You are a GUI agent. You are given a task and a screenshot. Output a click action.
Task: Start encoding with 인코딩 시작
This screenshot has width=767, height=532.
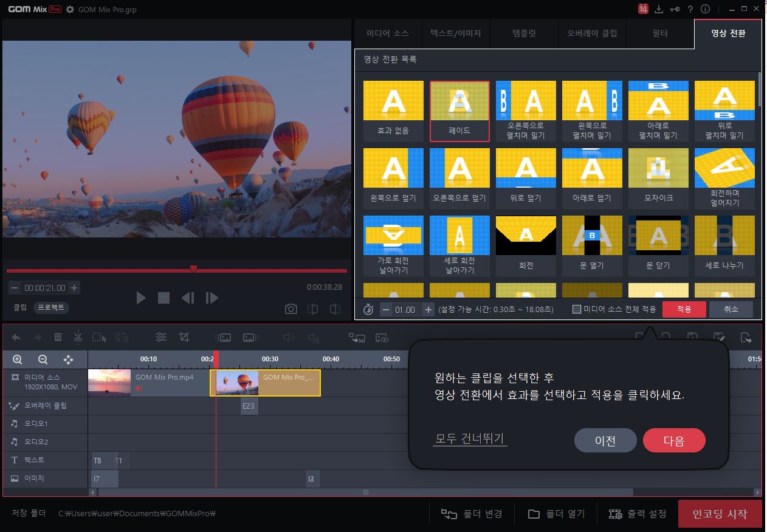(720, 514)
